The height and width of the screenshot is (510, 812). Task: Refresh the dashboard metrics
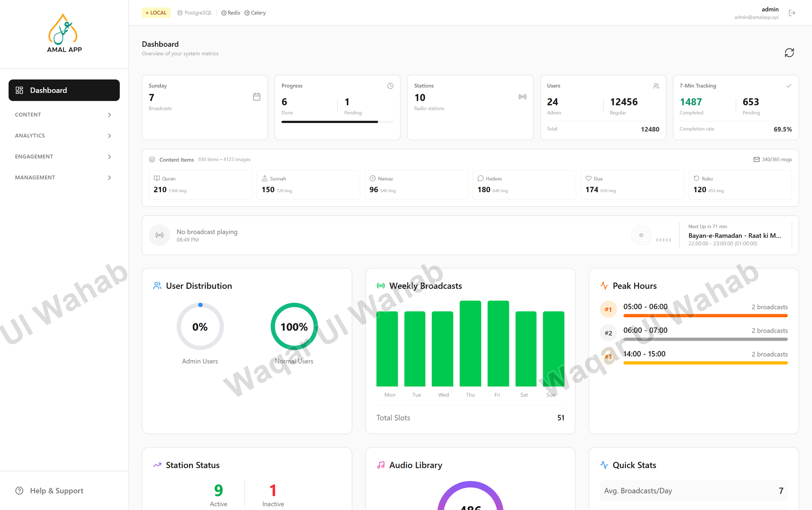point(789,53)
